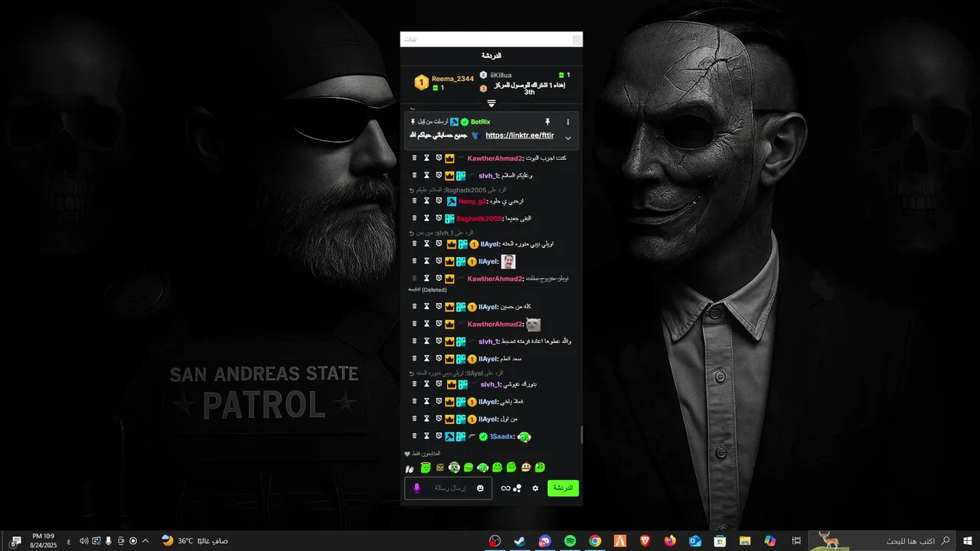Collapse the gift leaderboard with the lines icon
This screenshot has width=980, height=551.
492,103
